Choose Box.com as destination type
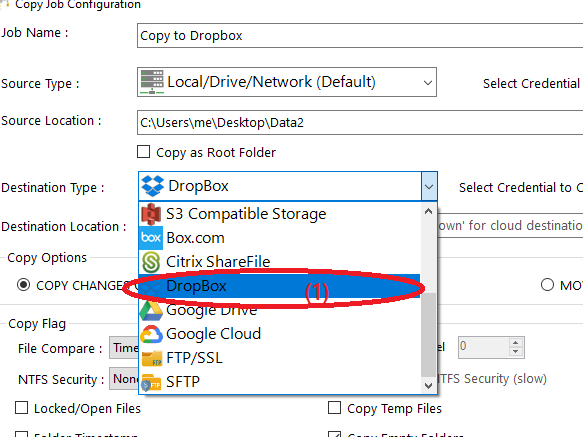Viewport: 583px width, 437px height. coord(280,238)
